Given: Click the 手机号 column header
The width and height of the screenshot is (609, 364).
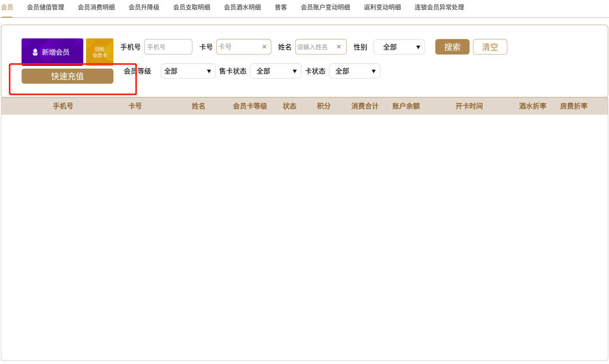Looking at the screenshot, I should 63,106.
